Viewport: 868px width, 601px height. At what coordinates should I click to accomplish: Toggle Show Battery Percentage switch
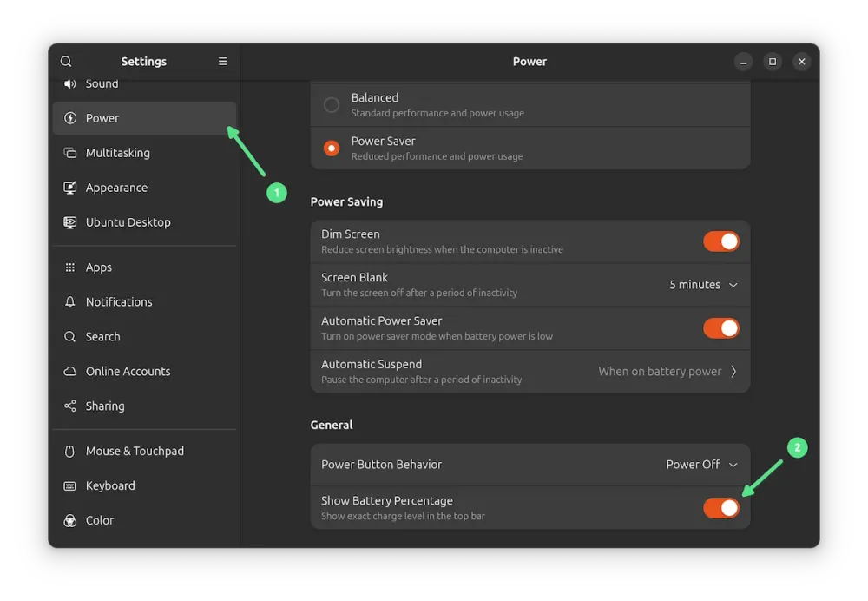[x=721, y=508]
